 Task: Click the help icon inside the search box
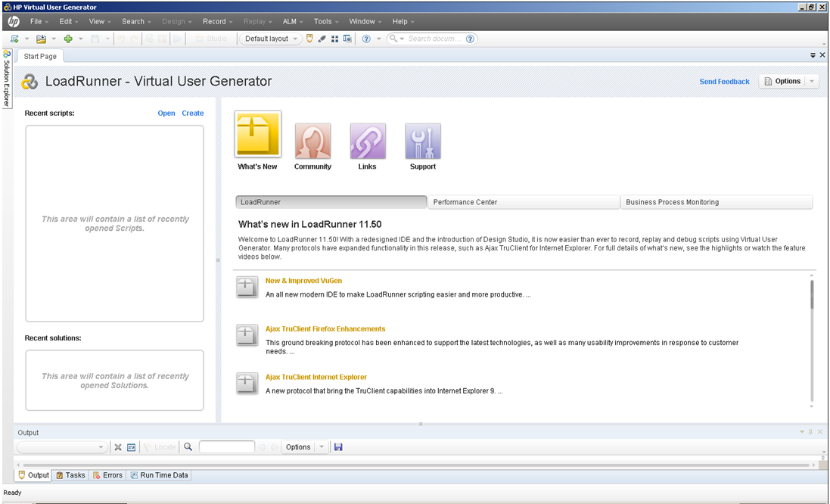(x=470, y=39)
